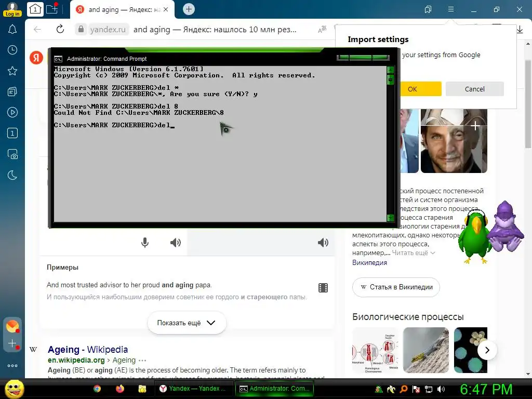Click the Command Prompt title bar icon
This screenshot has height=399, width=532.
coord(58,59)
